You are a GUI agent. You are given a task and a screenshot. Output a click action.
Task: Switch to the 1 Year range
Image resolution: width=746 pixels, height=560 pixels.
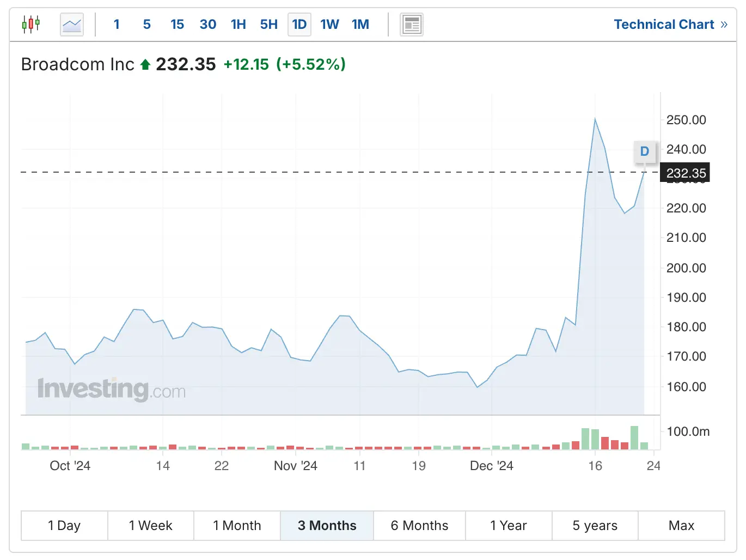[509, 526]
